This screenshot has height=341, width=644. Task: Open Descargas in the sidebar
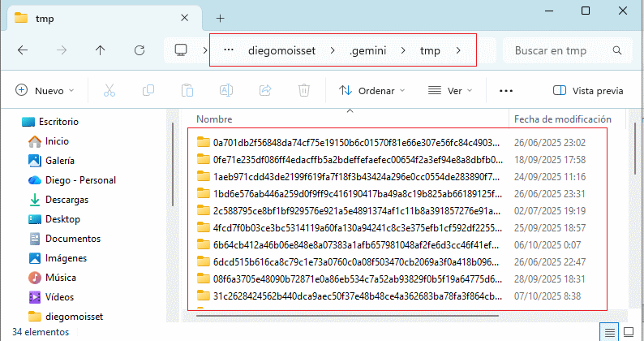(67, 200)
